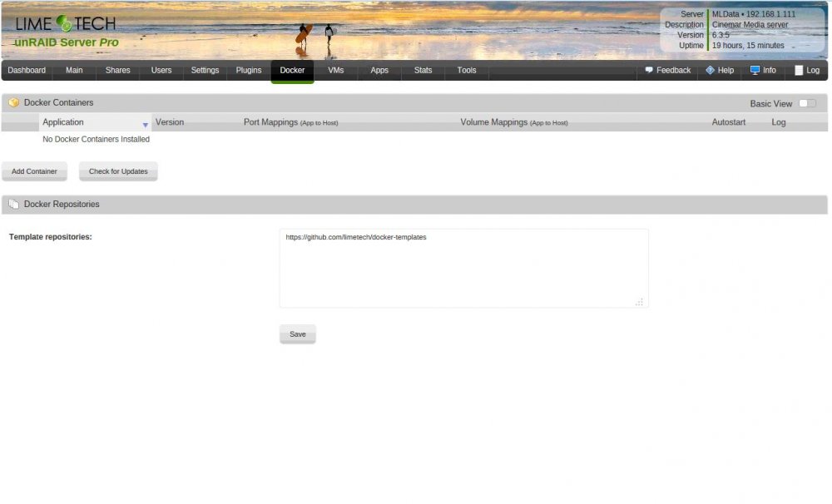Click the Help diamond icon
Screen dimensions: 832x504
(710, 70)
